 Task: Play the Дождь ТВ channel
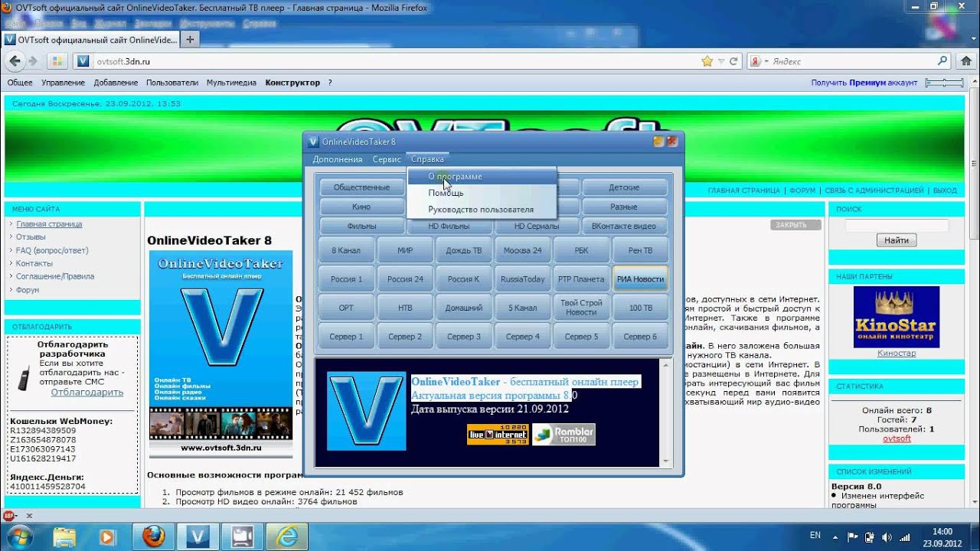(464, 250)
